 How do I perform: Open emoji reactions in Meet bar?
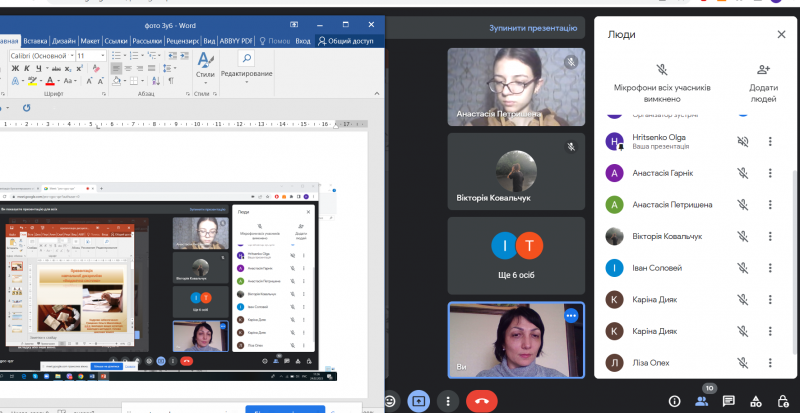(390, 401)
